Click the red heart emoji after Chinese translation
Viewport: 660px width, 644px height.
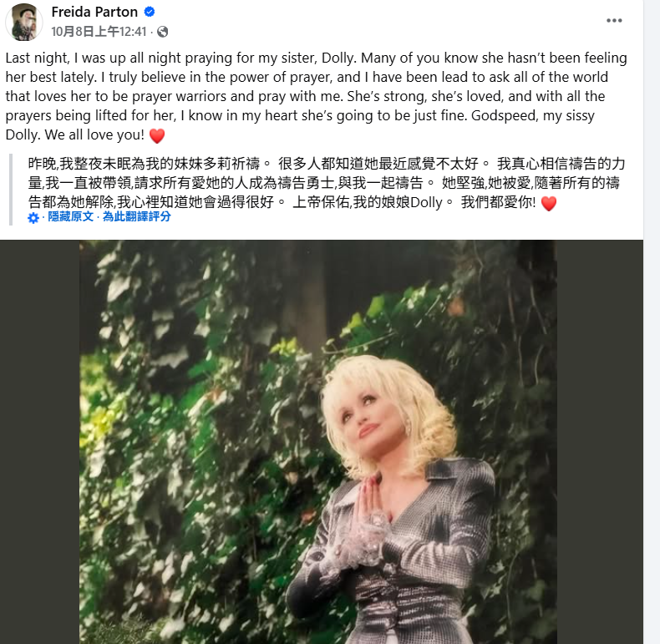(548, 204)
